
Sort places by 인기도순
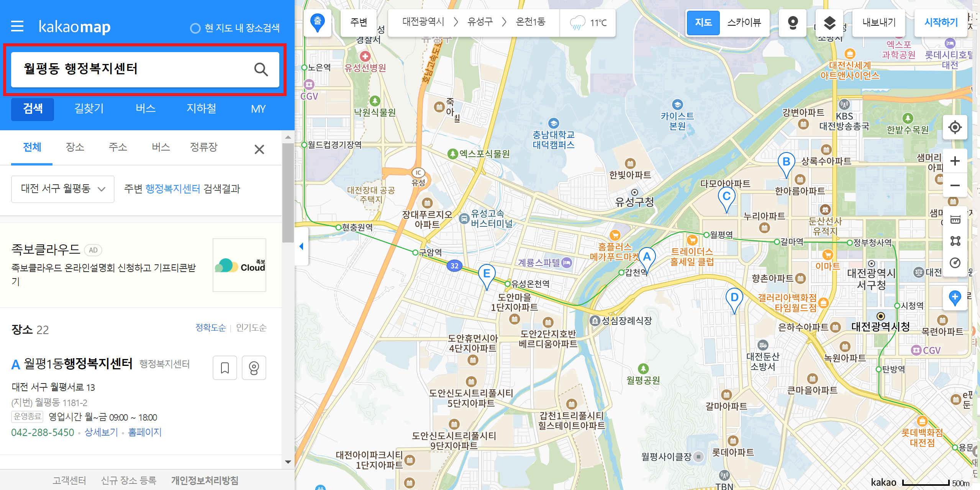tap(251, 328)
